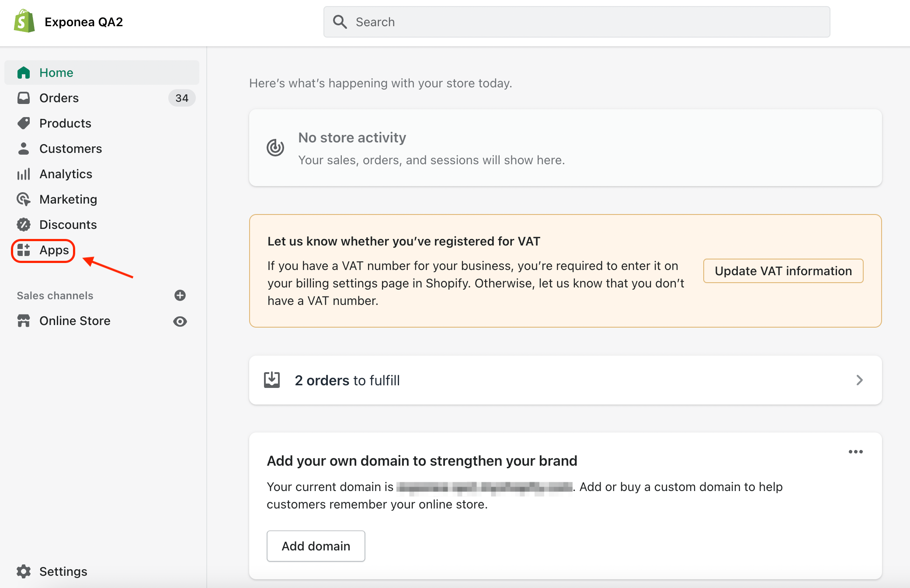
Task: Open the Online Store sales channel
Action: pyautogui.click(x=75, y=321)
